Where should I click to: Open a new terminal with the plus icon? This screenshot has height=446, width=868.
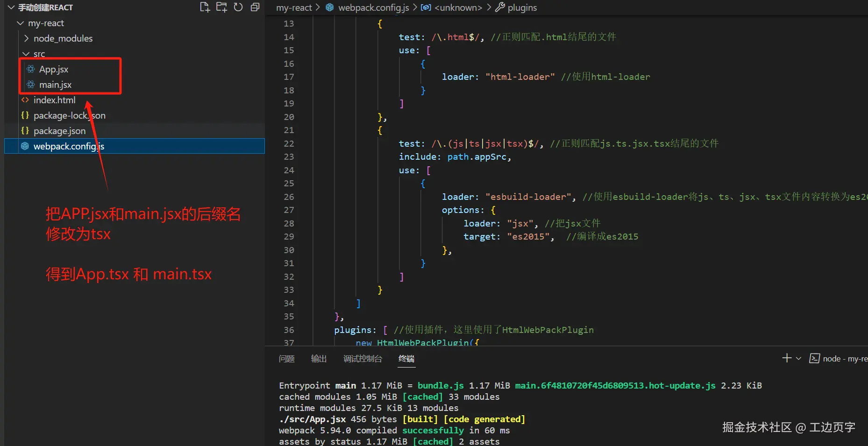[787, 358]
